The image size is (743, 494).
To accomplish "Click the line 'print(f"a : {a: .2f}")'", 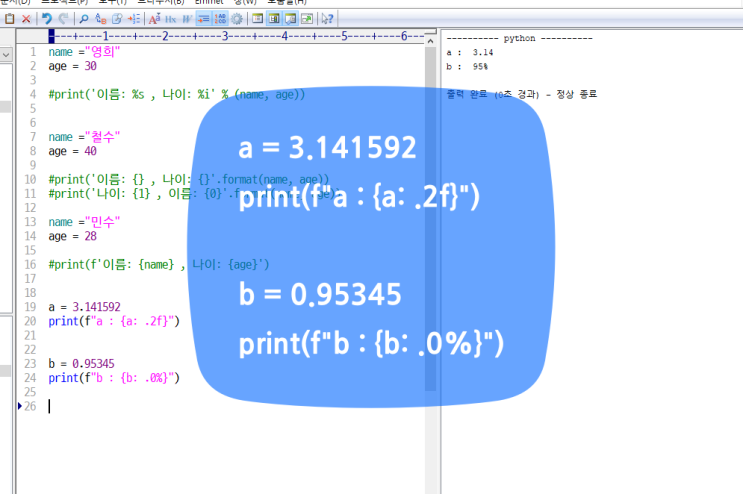I will (x=114, y=321).
